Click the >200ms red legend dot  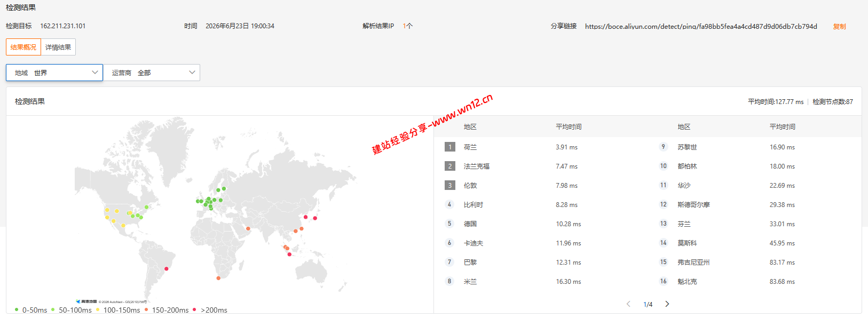[194, 309]
